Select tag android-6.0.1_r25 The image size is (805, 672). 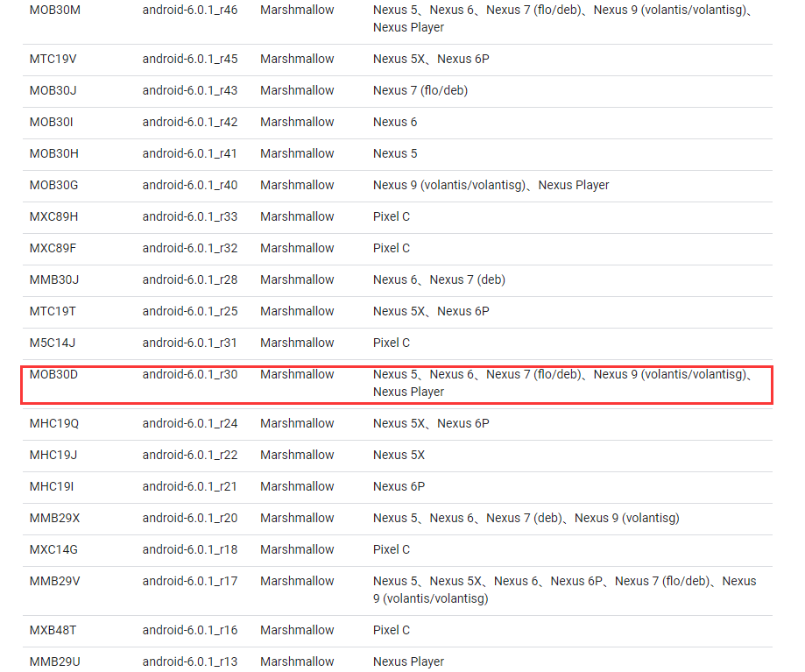point(190,312)
